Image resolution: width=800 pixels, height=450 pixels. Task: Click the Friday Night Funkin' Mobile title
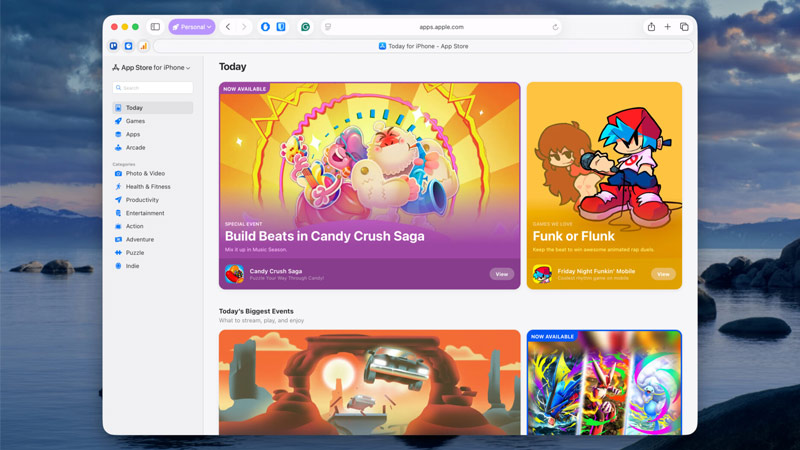click(x=596, y=271)
